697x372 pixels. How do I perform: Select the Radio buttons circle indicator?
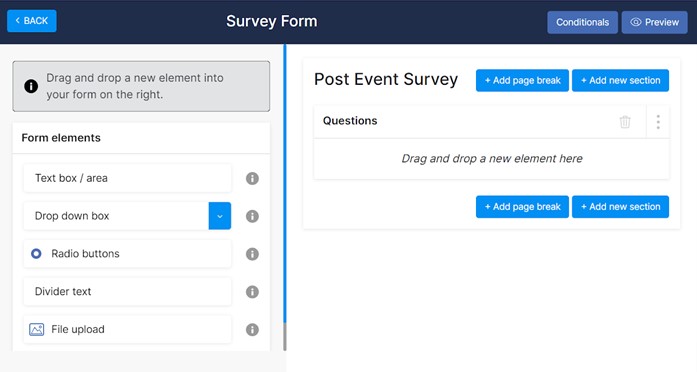36,254
